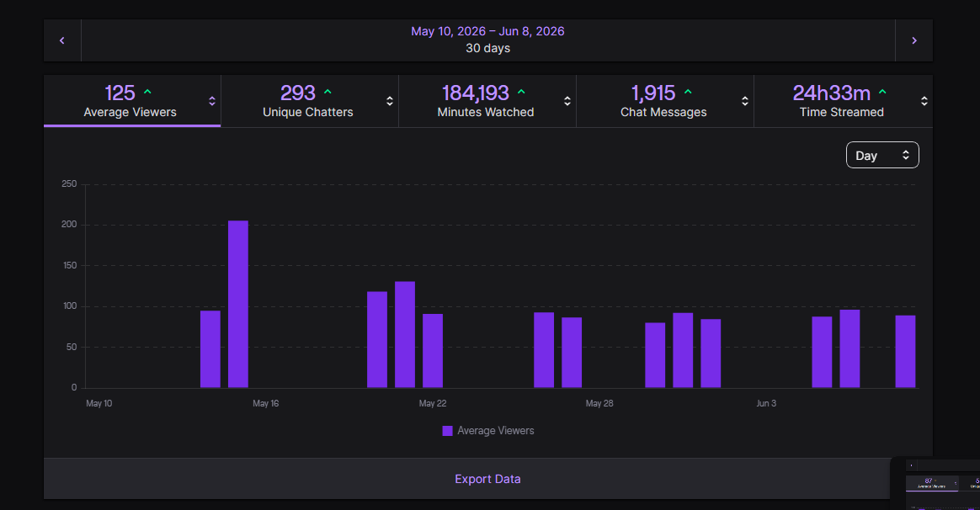Go to previous date range arrow
The height and width of the screenshot is (510, 980).
61,40
